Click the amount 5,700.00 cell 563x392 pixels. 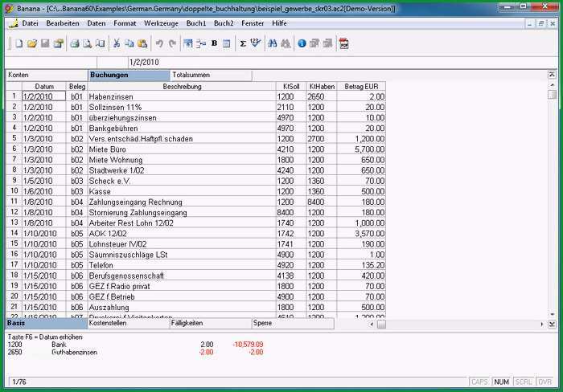361,149
